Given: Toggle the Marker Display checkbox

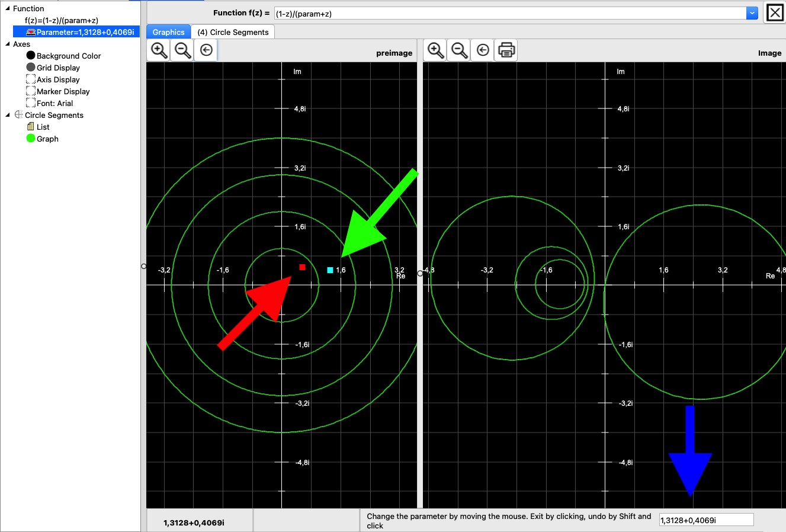Looking at the screenshot, I should coord(31,91).
